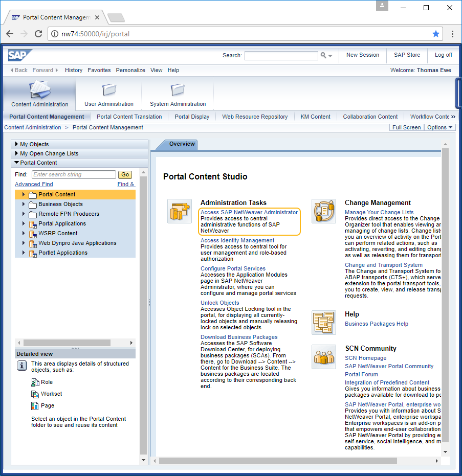Screen dimensions: 462x476
Task: Open the User Administration folder icon
Action: (109, 89)
